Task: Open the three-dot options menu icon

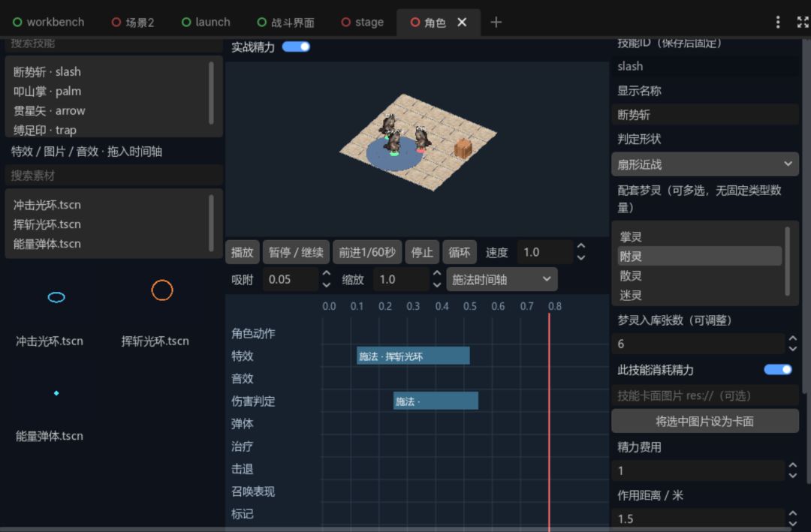Action: (x=777, y=22)
